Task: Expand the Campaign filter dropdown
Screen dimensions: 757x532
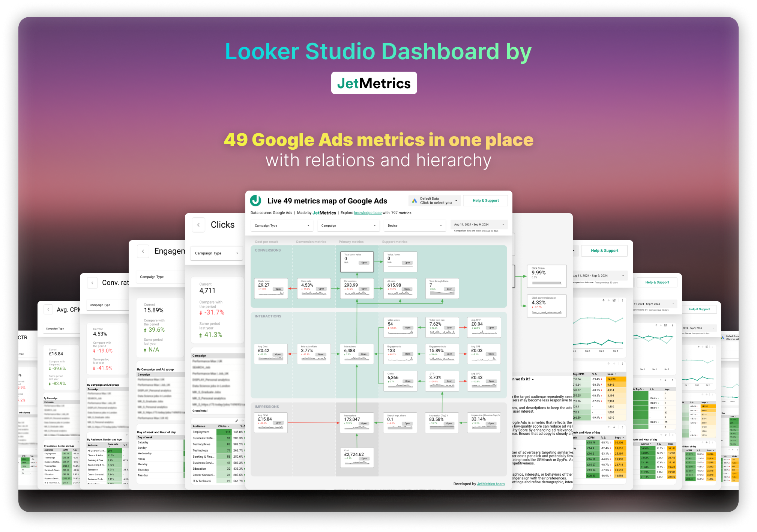Action: click(x=348, y=225)
